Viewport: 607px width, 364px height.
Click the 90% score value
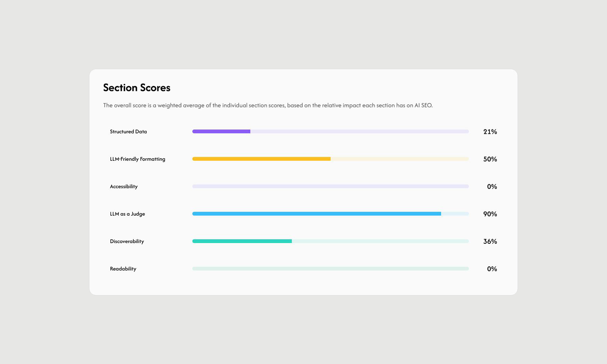point(490,214)
